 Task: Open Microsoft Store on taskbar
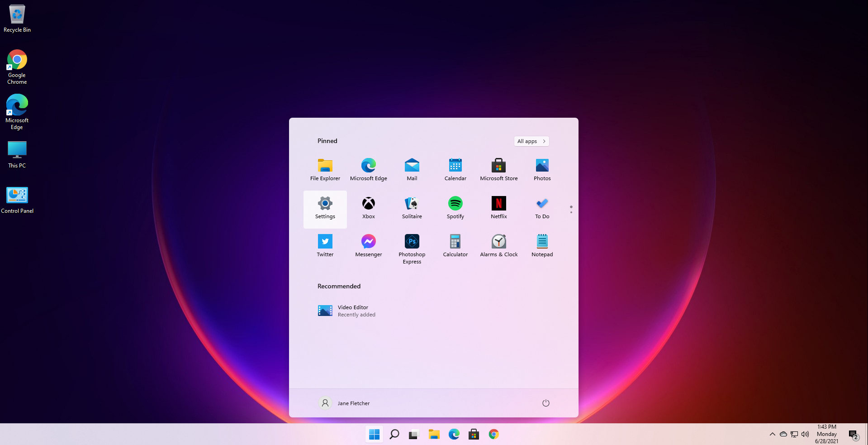(474, 435)
